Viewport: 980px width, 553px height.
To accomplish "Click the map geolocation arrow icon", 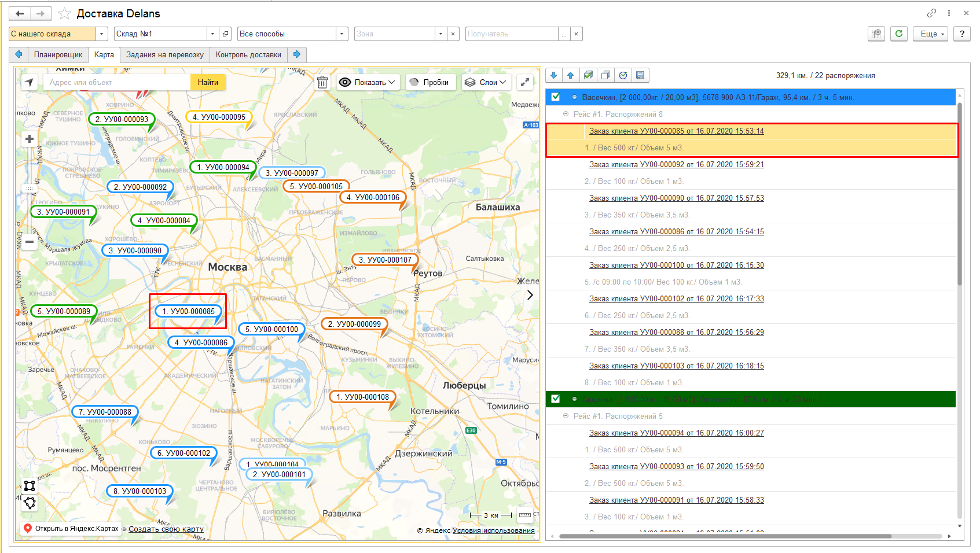I will pos(29,82).
